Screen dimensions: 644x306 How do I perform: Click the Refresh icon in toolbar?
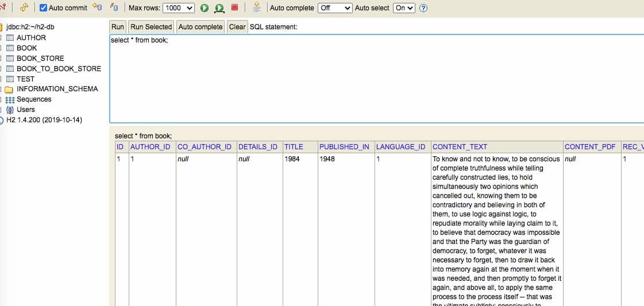24,7
